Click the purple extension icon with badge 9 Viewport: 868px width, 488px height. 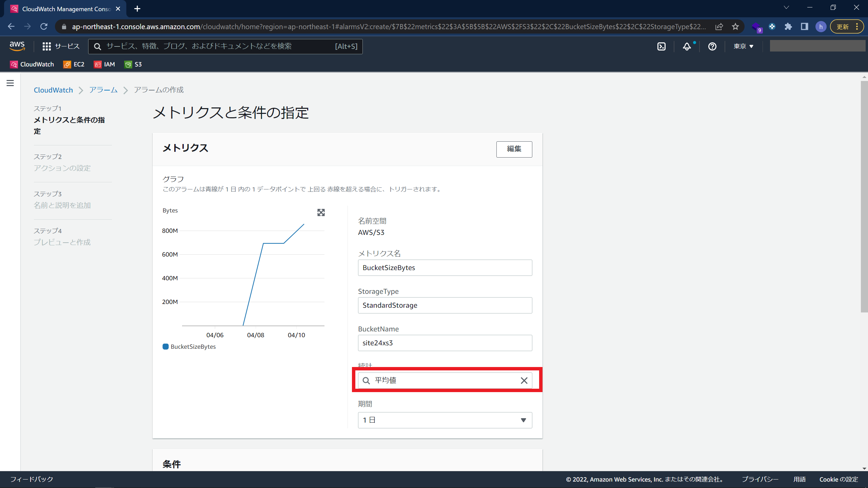coord(756,27)
